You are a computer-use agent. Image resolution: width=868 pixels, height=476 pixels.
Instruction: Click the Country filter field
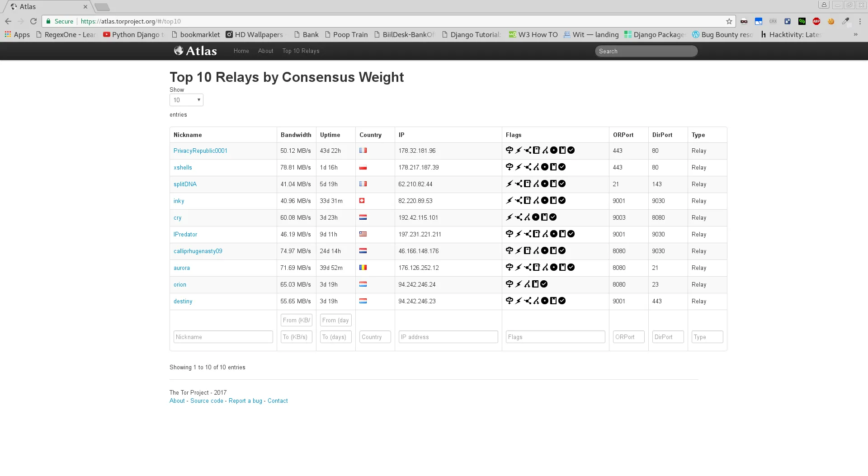375,337
